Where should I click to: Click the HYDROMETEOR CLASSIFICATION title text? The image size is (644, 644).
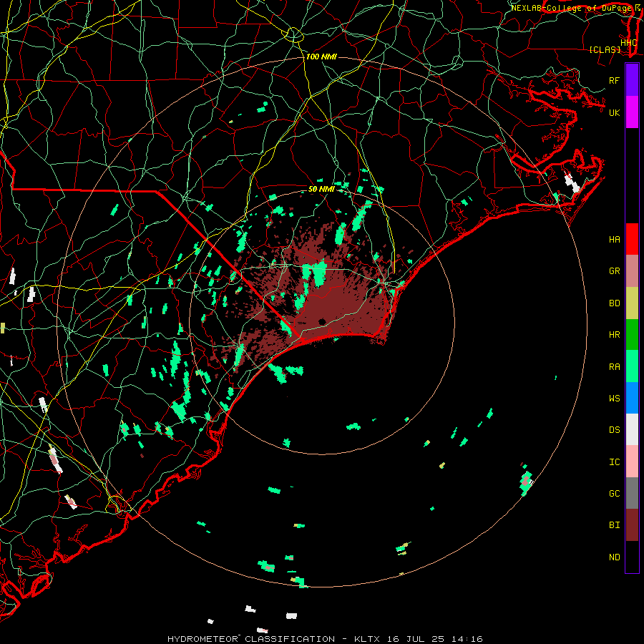tap(251, 639)
